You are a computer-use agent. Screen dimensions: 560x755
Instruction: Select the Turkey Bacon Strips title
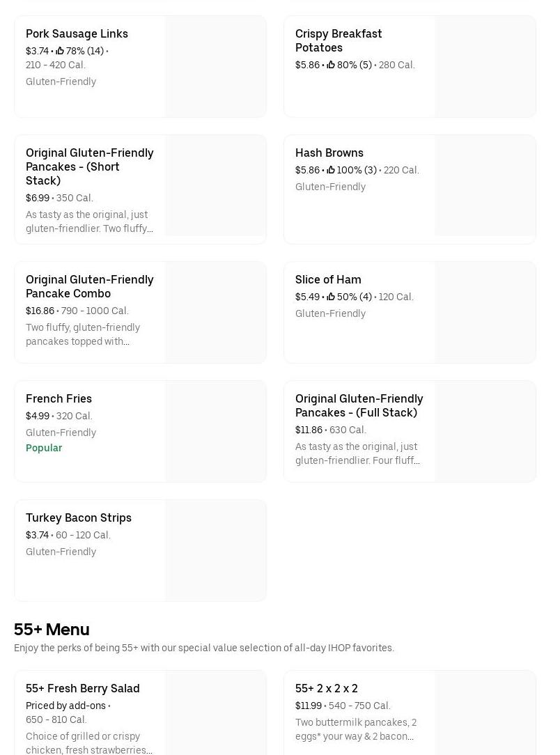(79, 517)
